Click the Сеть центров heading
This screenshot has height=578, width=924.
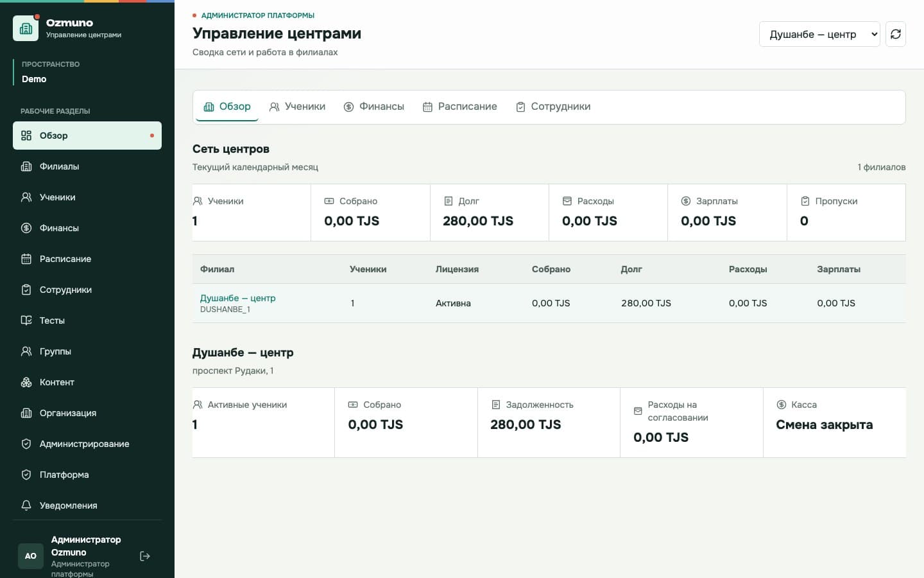point(231,149)
